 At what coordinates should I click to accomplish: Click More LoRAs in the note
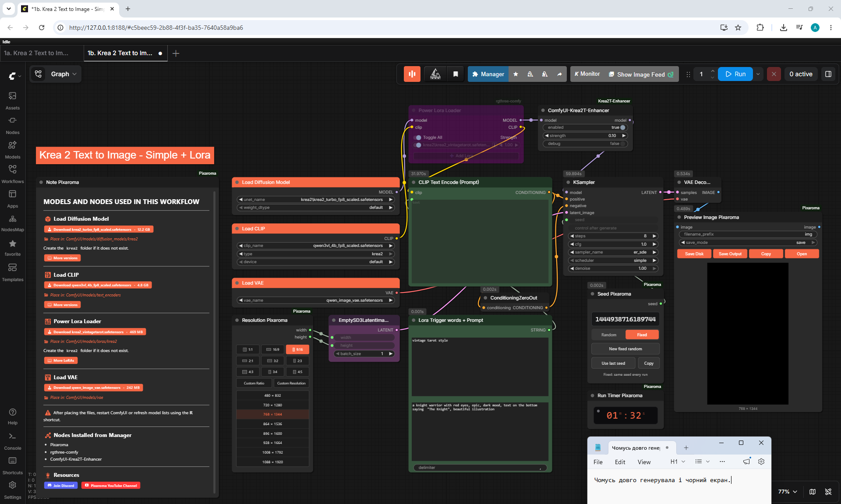(x=61, y=360)
